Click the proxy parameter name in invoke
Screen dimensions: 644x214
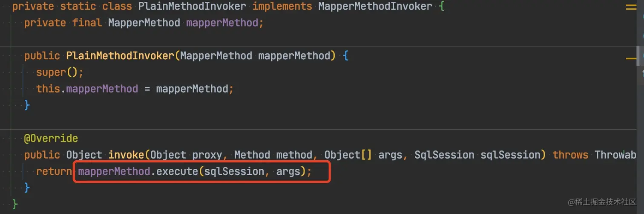coord(207,155)
